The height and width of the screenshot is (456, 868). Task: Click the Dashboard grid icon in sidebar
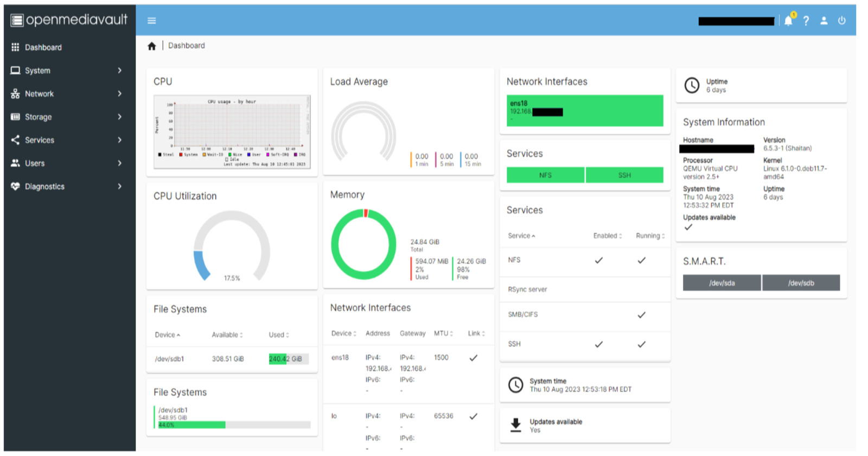click(15, 47)
